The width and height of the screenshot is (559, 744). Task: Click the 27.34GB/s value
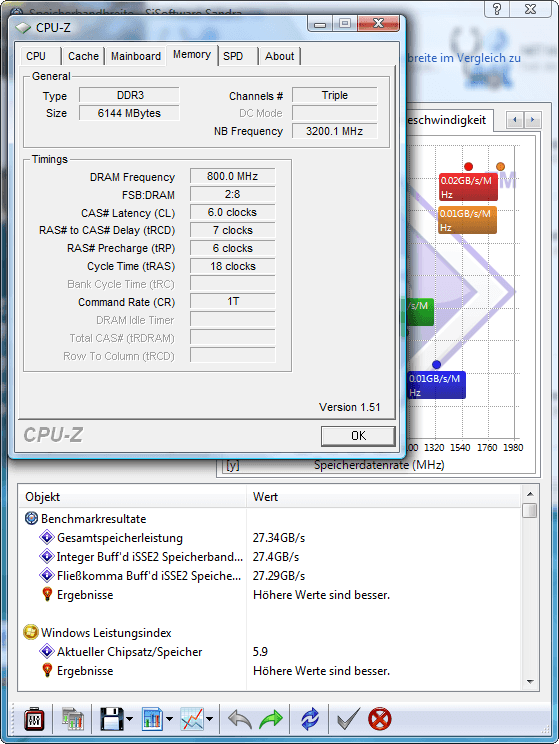point(279,538)
